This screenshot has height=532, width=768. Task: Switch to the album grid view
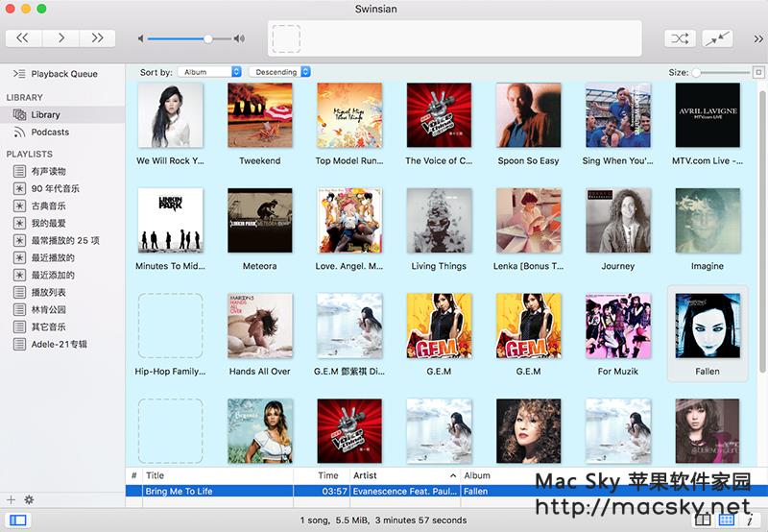pyautogui.click(x=726, y=520)
